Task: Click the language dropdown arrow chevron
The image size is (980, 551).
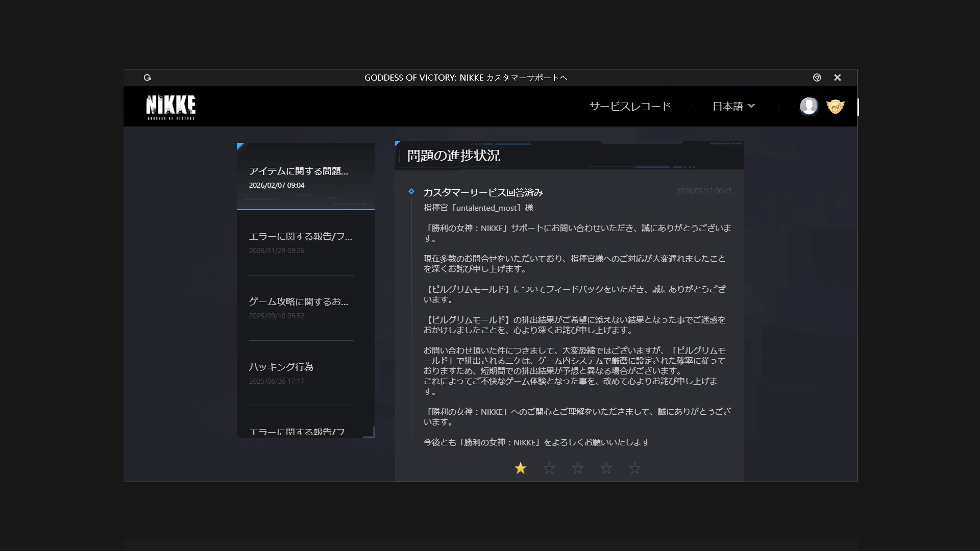Action: pos(751,106)
